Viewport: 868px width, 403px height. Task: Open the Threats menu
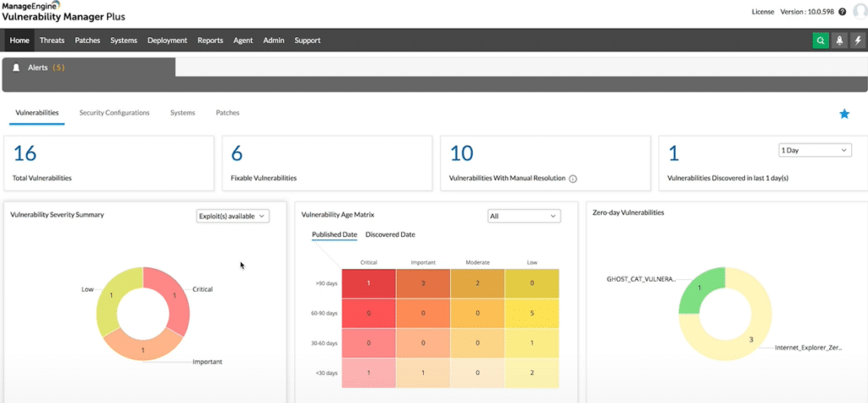(52, 41)
